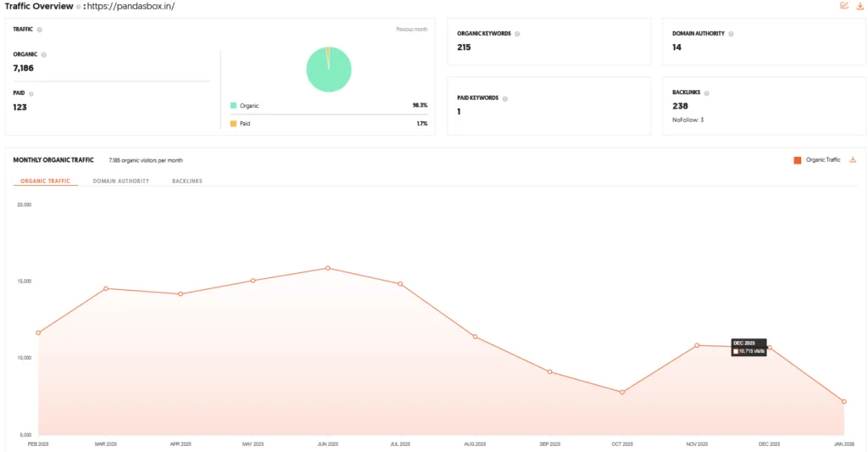Click the Organic Traffic legend label
The width and height of the screenshot is (868, 452).
823,159
